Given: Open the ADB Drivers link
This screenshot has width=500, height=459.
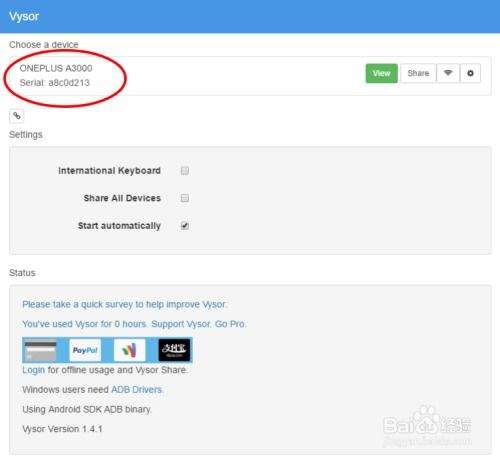Looking at the screenshot, I should click(137, 390).
